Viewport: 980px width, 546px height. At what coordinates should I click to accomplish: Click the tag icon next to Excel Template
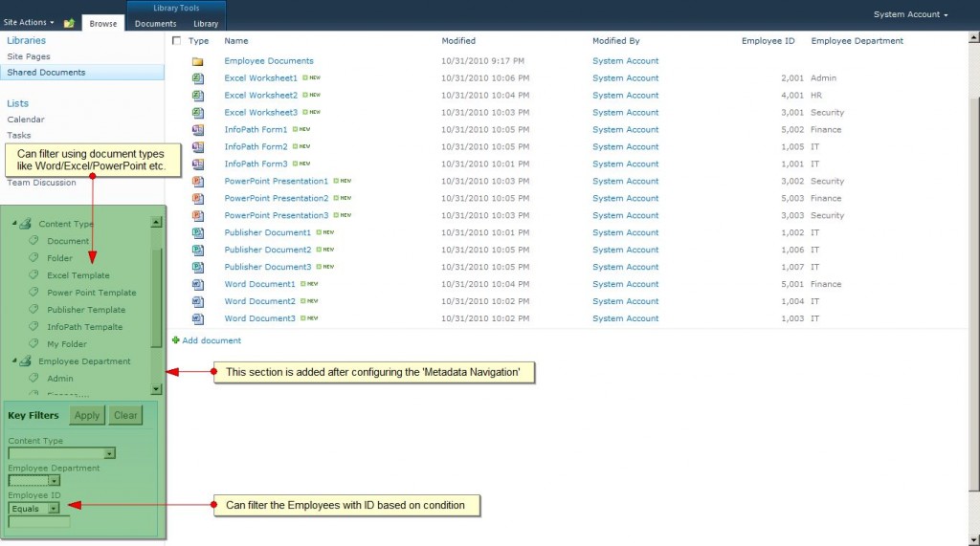pos(33,274)
